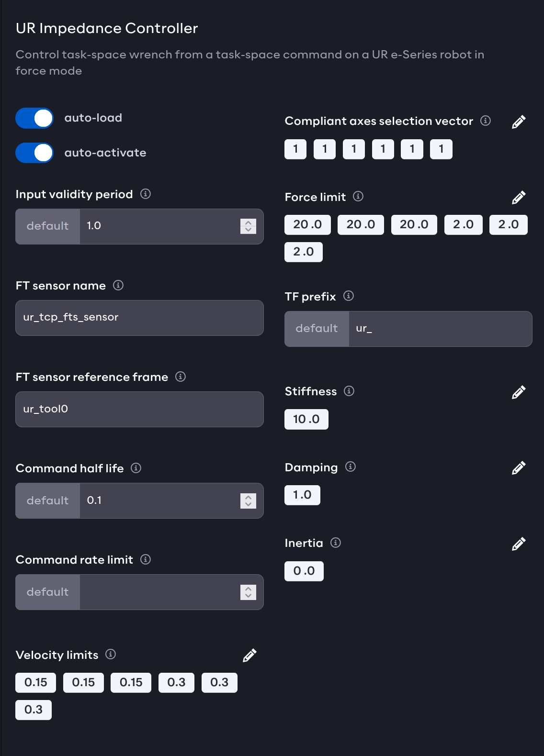544x756 pixels.
Task: Open the Command rate limit stepper control
Action: click(248, 592)
